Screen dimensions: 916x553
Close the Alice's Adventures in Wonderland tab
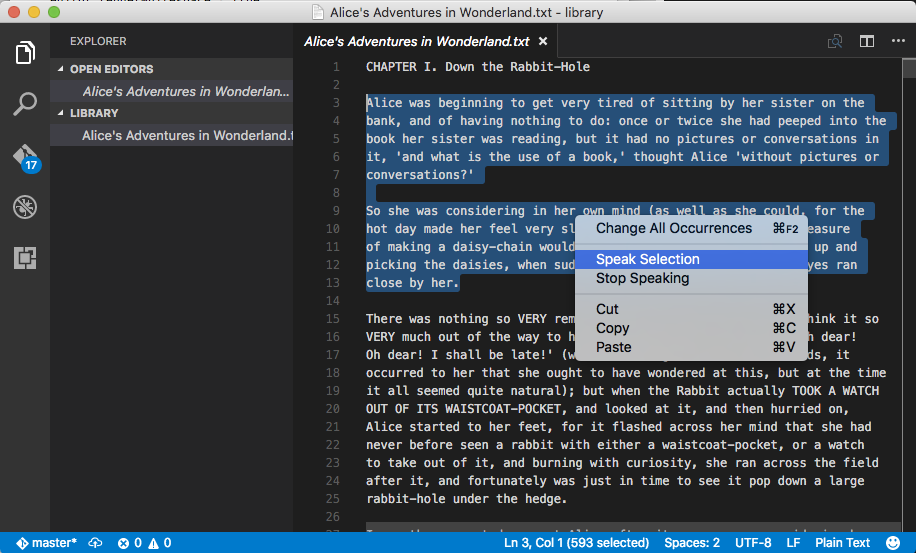[543, 42]
